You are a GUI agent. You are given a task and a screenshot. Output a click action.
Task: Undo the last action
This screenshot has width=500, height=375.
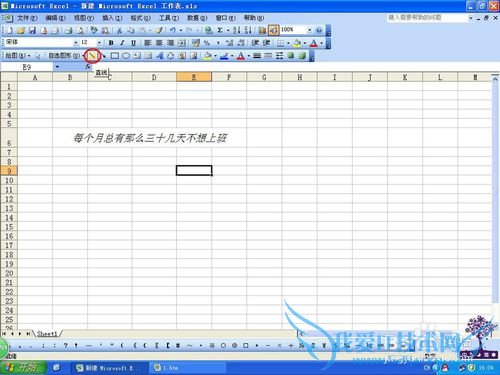click(x=173, y=30)
